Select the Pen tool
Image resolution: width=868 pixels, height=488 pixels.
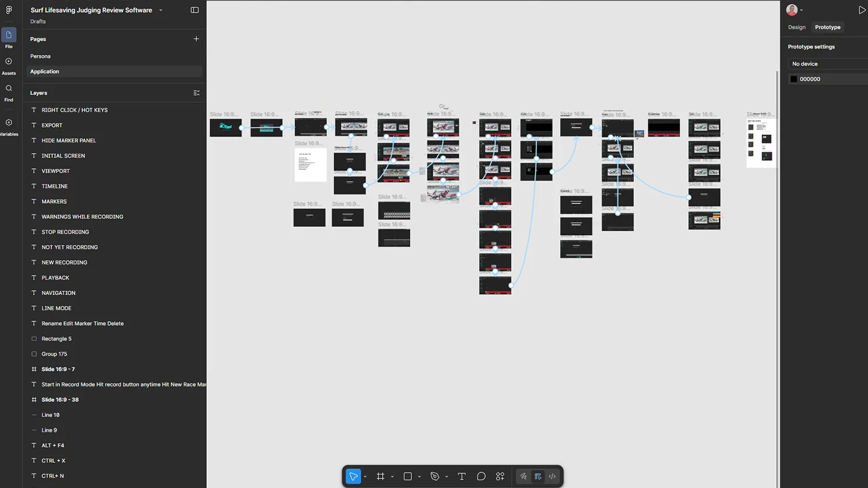435,476
